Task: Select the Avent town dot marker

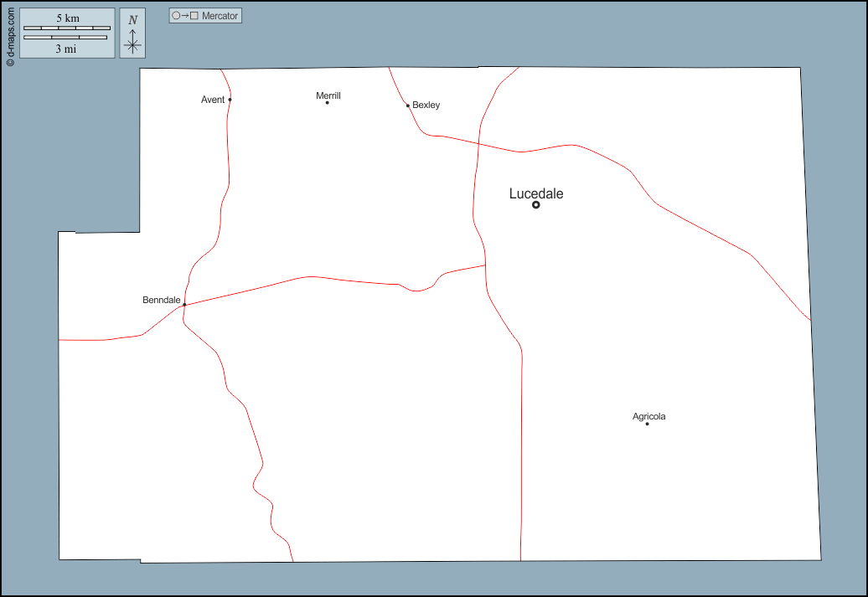Action: [230, 100]
